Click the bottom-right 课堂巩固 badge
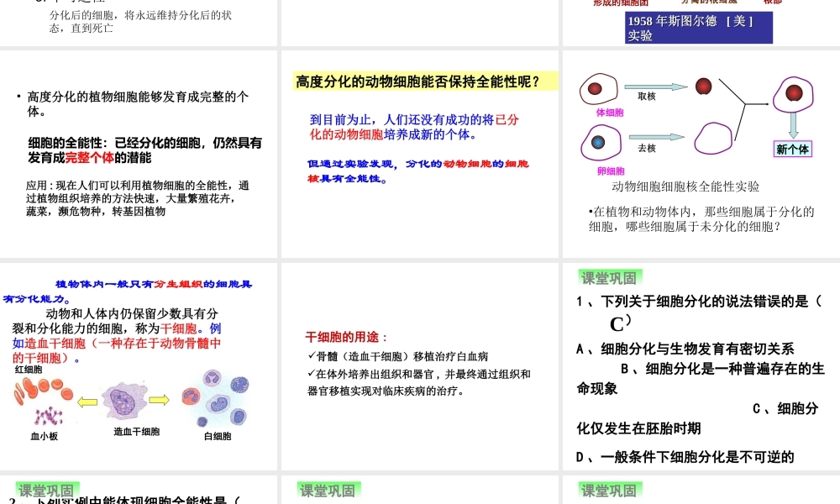The width and height of the screenshot is (840, 504). pyautogui.click(x=610, y=490)
